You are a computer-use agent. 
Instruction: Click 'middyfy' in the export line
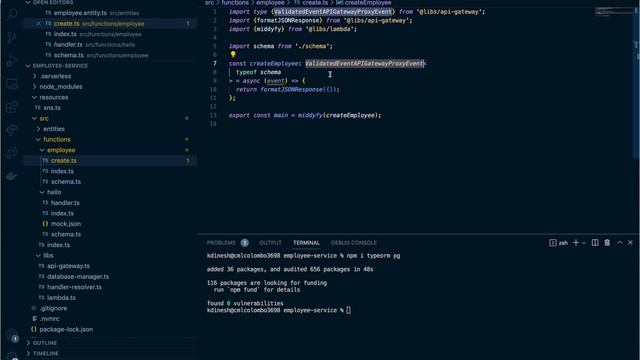[310, 116]
